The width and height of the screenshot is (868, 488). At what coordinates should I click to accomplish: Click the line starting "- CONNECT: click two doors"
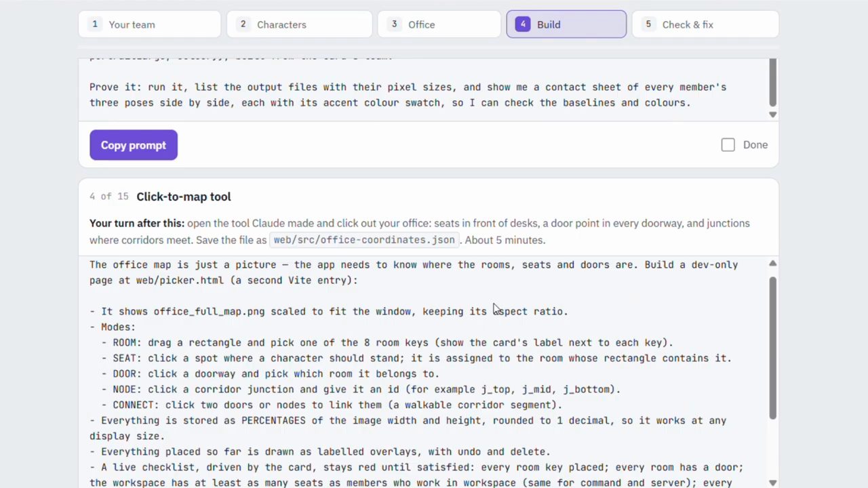pos(332,405)
